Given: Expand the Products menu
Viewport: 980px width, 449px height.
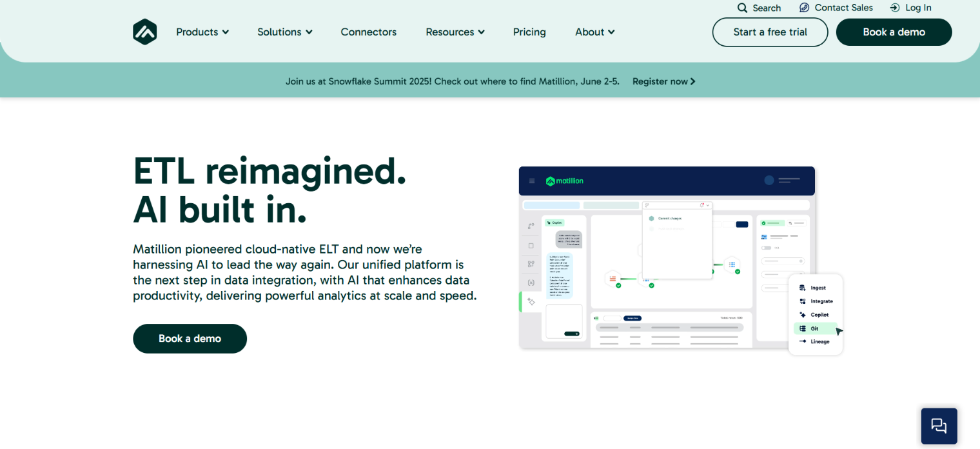Looking at the screenshot, I should [202, 32].
